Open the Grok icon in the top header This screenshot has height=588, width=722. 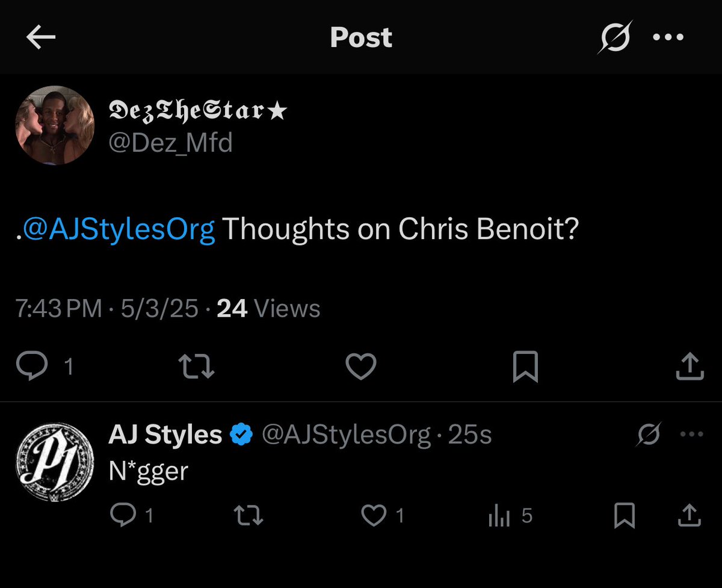coord(615,37)
